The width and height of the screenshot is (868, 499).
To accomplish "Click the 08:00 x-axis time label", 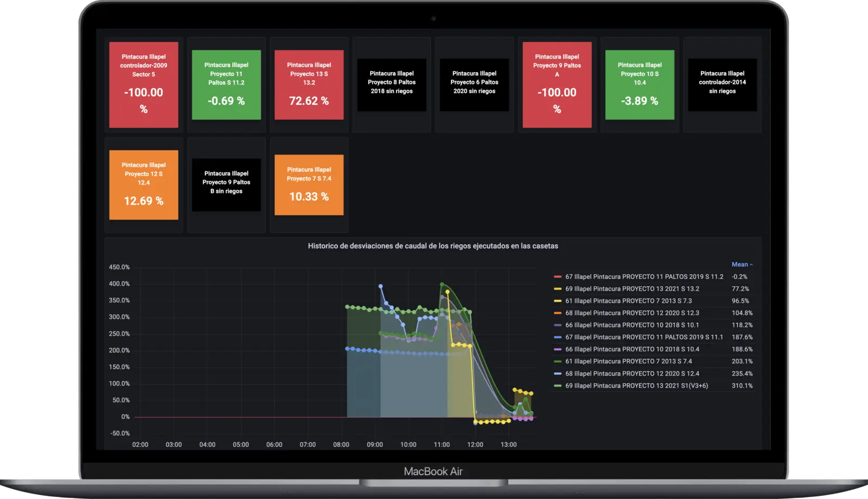I will [x=341, y=445].
